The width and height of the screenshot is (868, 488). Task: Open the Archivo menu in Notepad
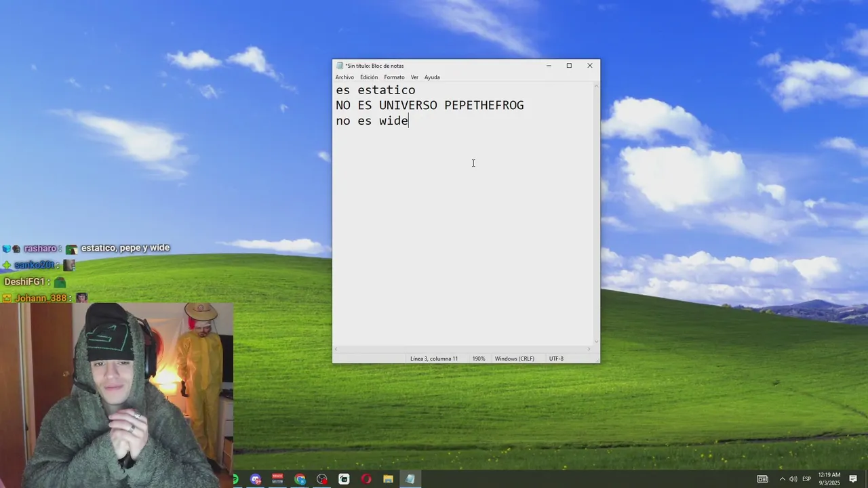[x=344, y=77]
